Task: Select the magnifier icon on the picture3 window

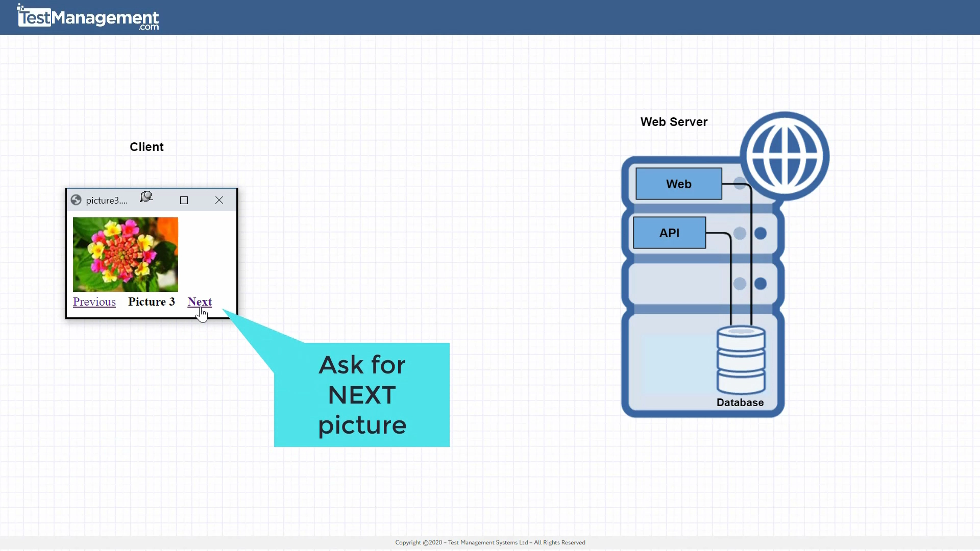Action: (146, 198)
